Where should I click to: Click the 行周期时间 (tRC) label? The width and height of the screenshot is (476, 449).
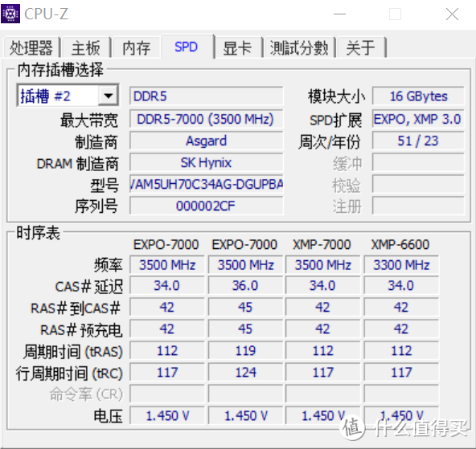pos(69,373)
